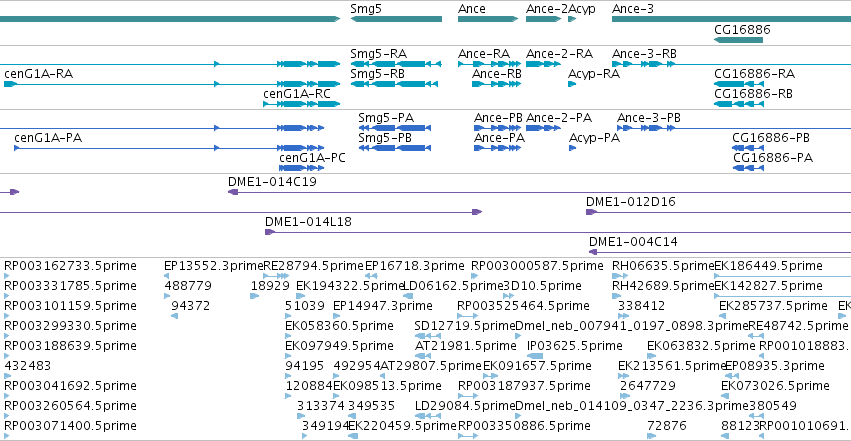Click the EK058360.5prime EST label

pos(339,326)
